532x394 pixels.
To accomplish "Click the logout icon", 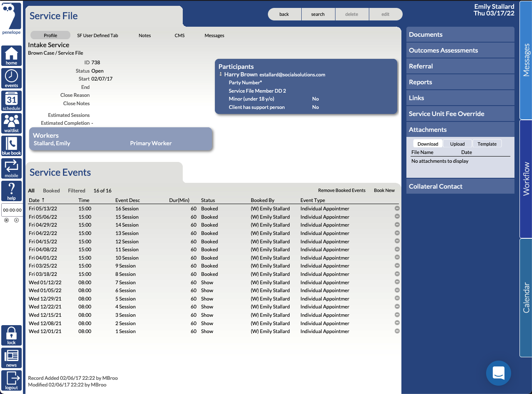I will coord(11,381).
